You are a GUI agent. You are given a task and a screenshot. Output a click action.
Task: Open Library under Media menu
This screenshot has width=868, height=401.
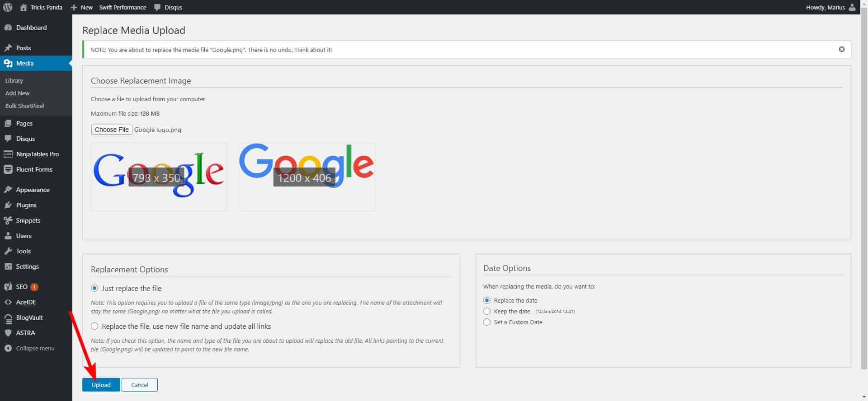(x=14, y=80)
